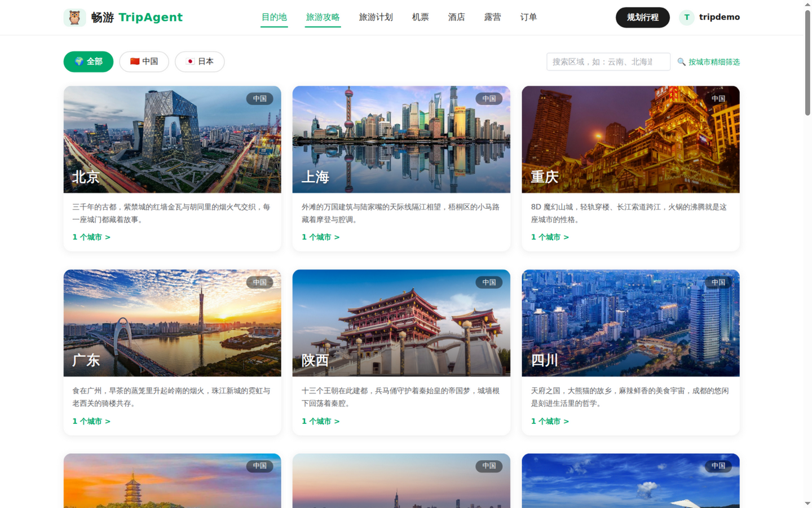The height and width of the screenshot is (508, 812).
Task: Click the 按城市精细筛选 link
Action: coord(714,62)
